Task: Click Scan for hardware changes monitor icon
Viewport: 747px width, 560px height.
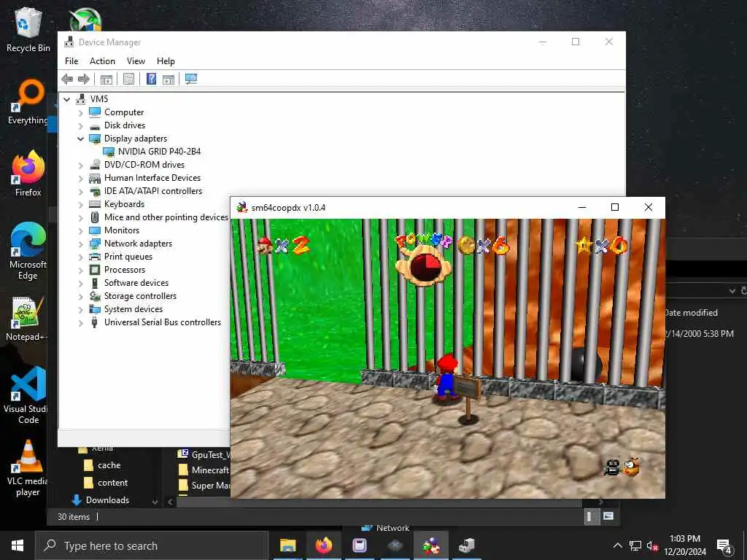Action: (191, 79)
